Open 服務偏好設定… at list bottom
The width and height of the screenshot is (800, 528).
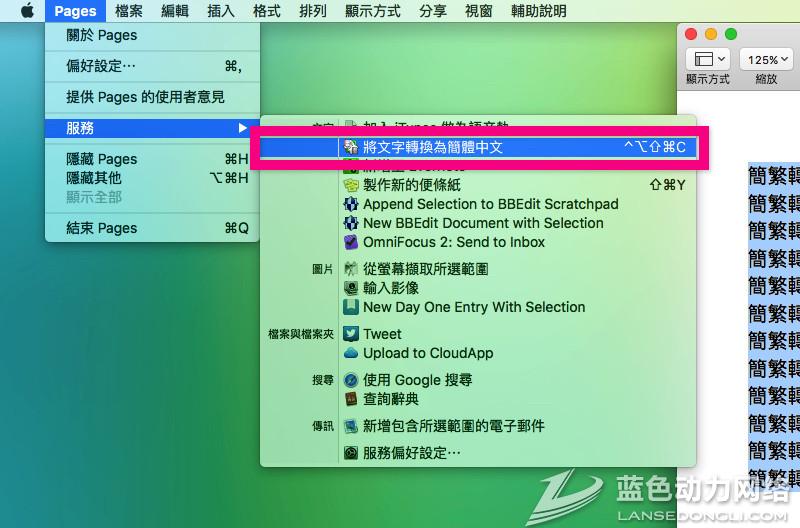tap(411, 452)
